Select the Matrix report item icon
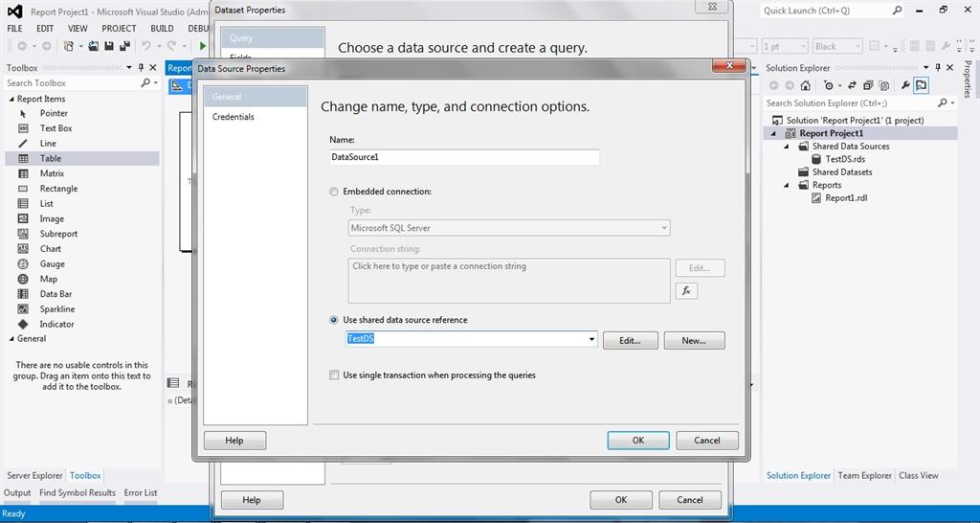 pyautogui.click(x=23, y=174)
